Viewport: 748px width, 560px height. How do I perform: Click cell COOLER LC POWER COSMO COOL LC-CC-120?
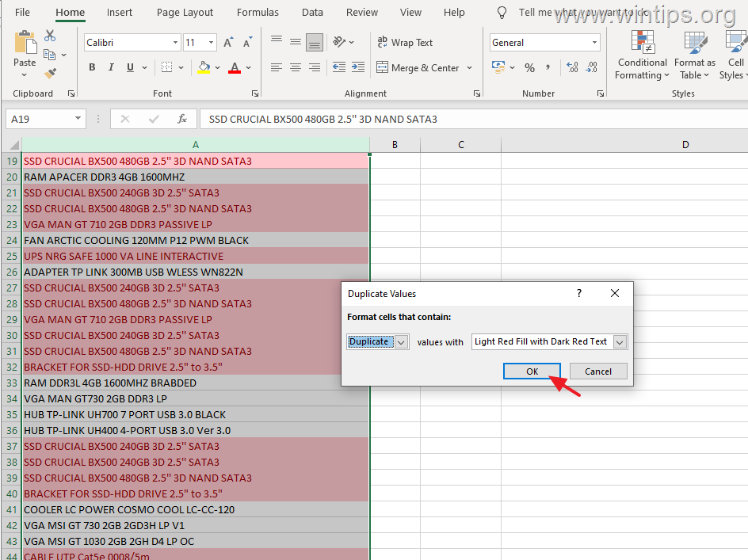pyautogui.click(x=196, y=509)
